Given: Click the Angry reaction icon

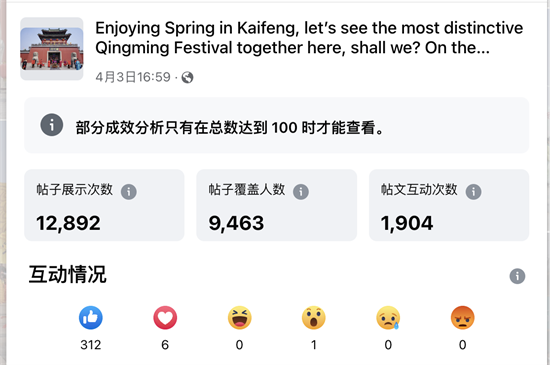Looking at the screenshot, I should [x=463, y=318].
